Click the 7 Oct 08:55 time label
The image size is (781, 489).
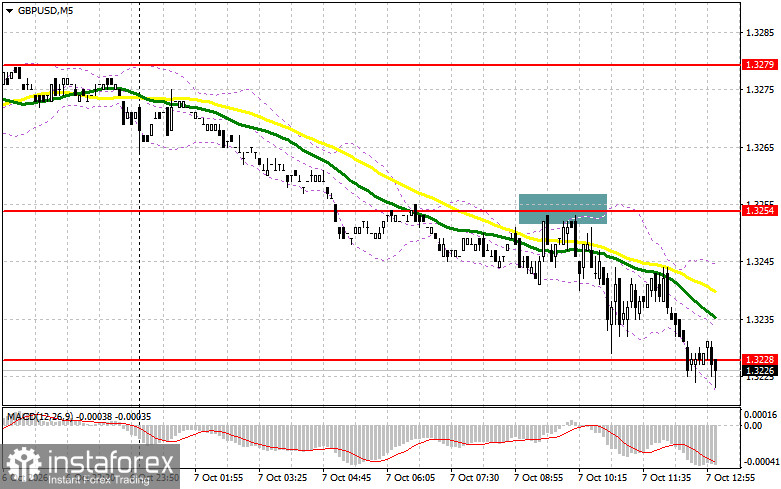click(x=538, y=478)
